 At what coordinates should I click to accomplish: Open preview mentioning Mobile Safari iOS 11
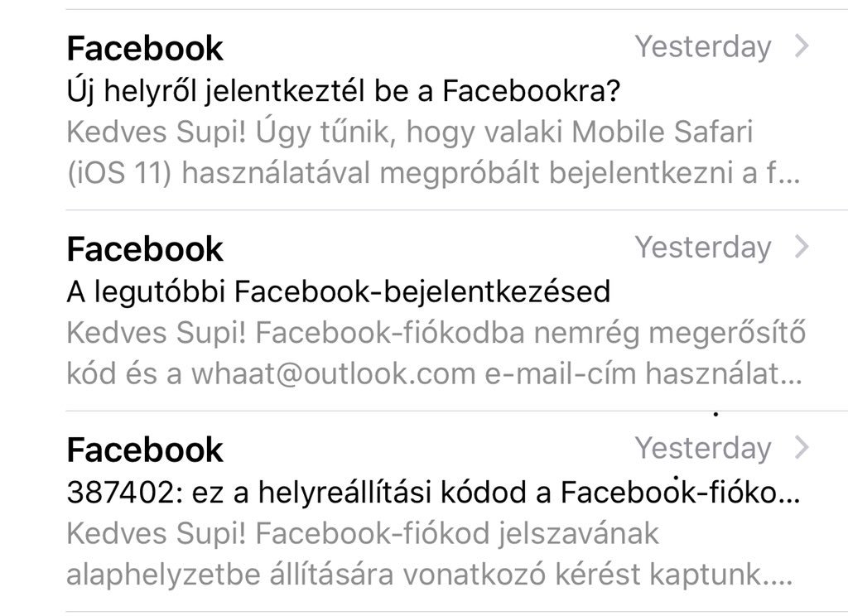click(x=433, y=152)
